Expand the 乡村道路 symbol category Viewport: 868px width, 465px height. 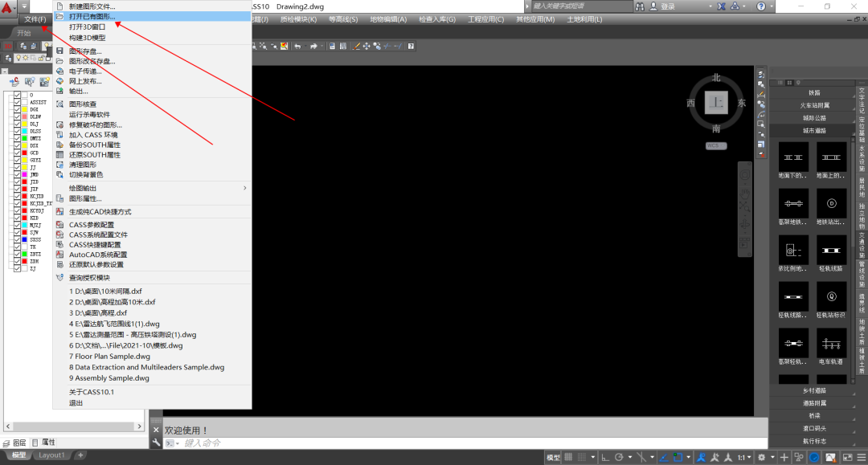pos(813,390)
